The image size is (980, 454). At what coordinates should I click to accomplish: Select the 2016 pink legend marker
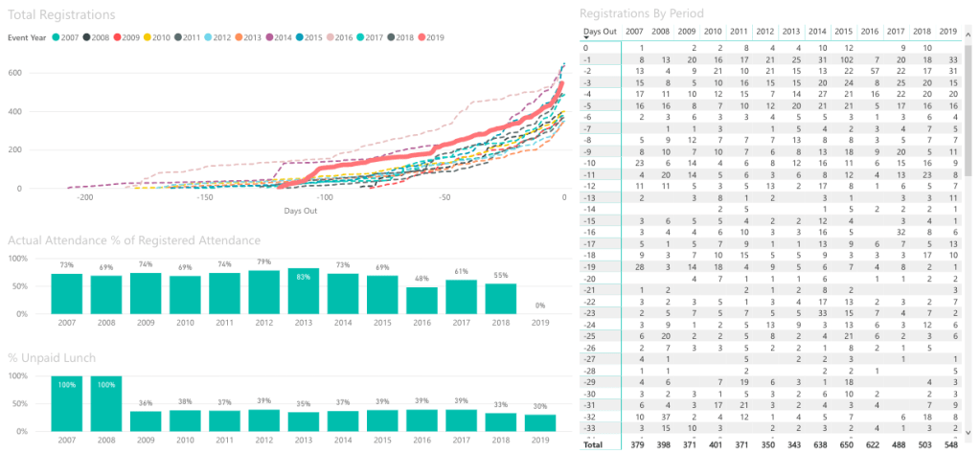point(330,37)
